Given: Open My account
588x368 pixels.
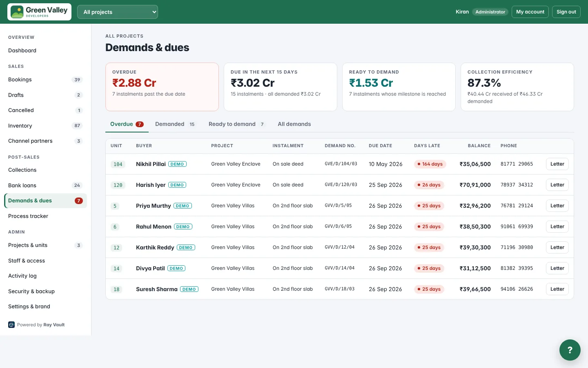Looking at the screenshot, I should 530,12.
